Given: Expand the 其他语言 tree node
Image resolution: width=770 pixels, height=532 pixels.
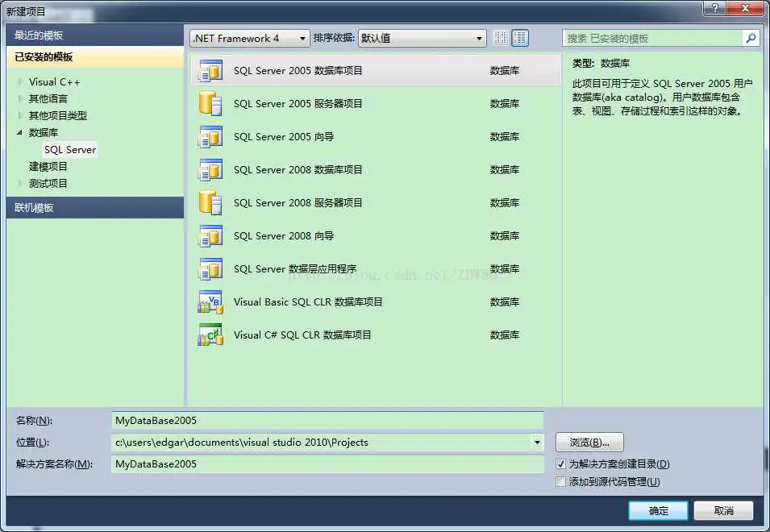Looking at the screenshot, I should [19, 98].
